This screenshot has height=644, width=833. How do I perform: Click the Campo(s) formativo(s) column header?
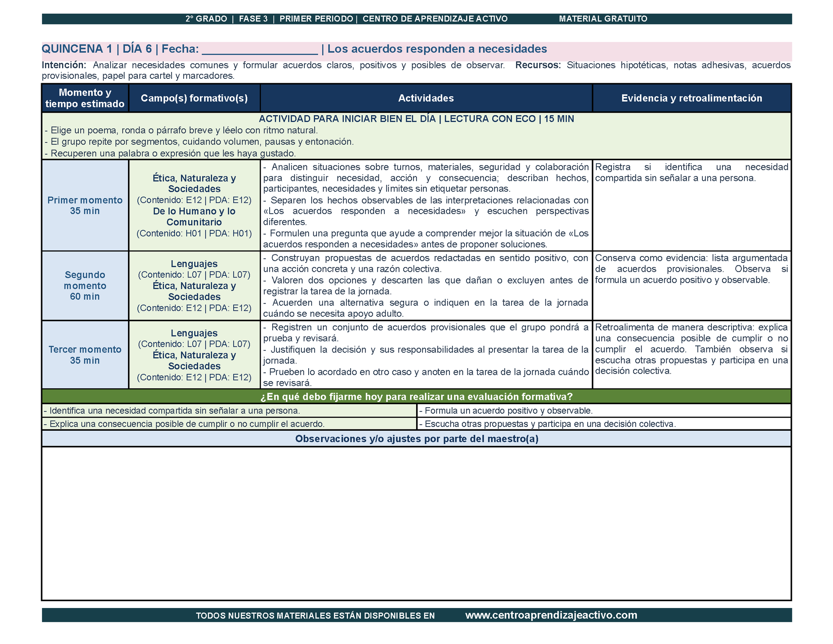(x=194, y=98)
